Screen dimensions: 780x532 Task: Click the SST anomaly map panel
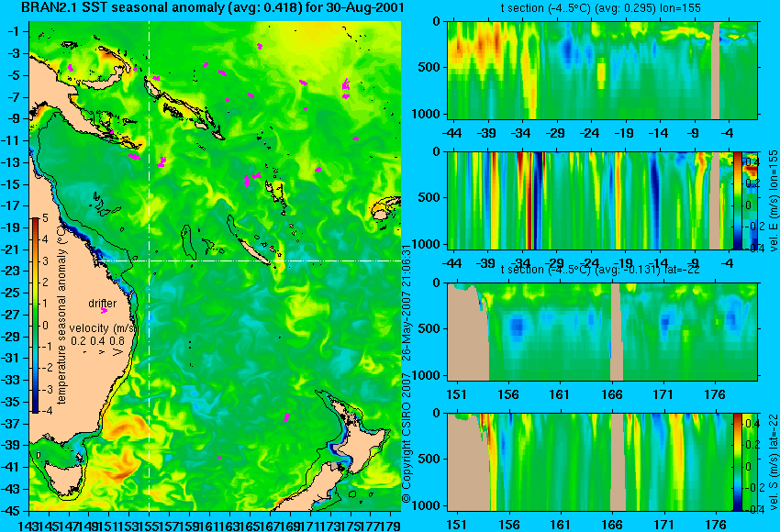pos(215,266)
